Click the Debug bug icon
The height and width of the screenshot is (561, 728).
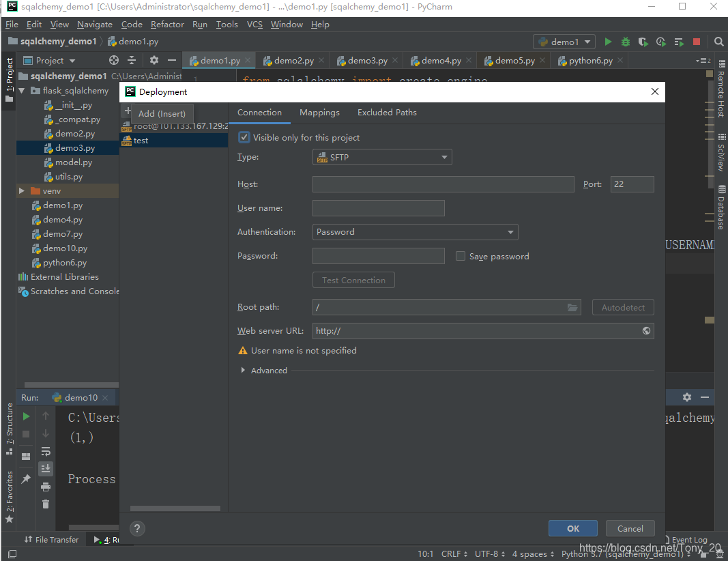point(626,42)
